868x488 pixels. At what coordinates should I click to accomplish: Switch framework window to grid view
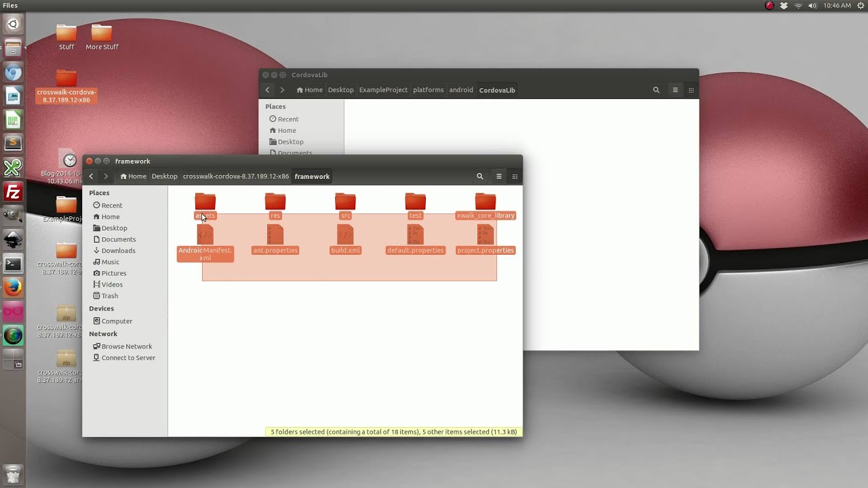pyautogui.click(x=515, y=176)
